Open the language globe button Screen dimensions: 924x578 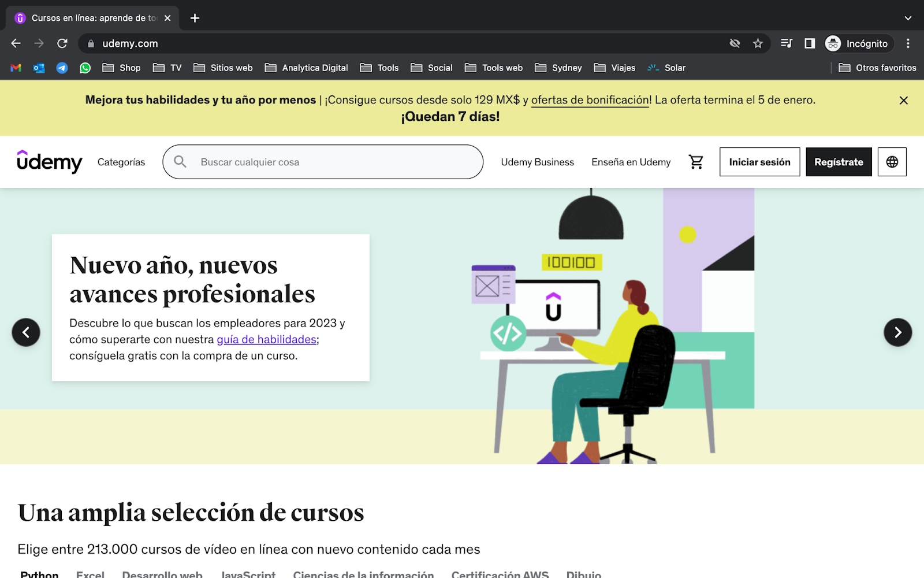click(x=892, y=162)
